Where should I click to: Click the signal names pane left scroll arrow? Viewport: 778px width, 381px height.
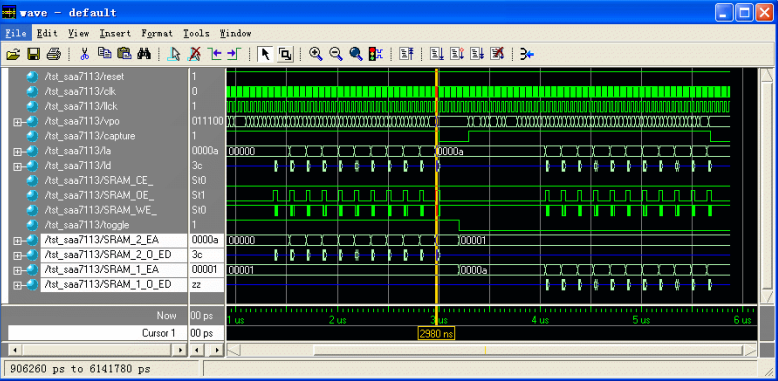pos(15,350)
